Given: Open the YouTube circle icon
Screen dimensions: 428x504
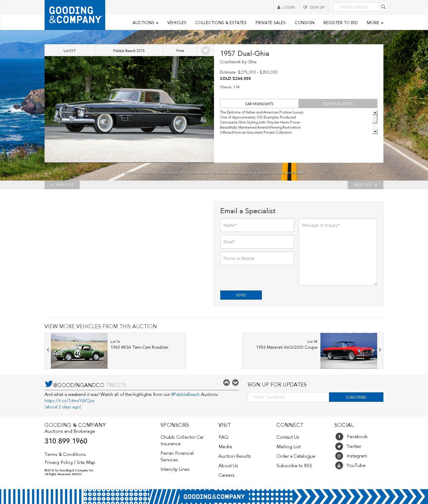Looking at the screenshot, I should (339, 465).
